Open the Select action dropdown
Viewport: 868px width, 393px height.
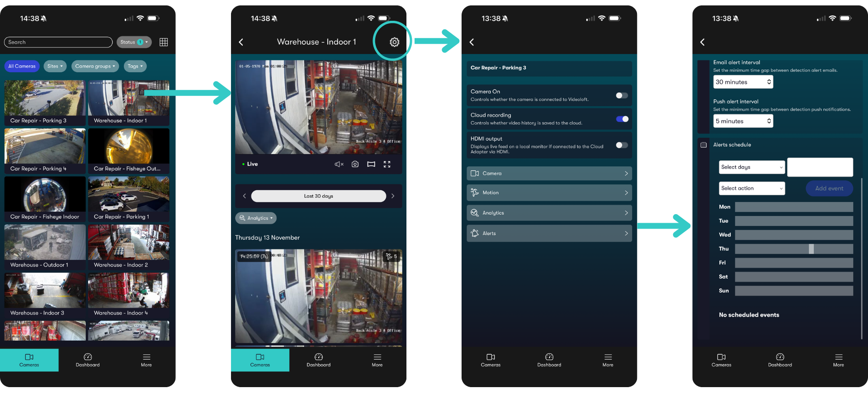point(752,188)
